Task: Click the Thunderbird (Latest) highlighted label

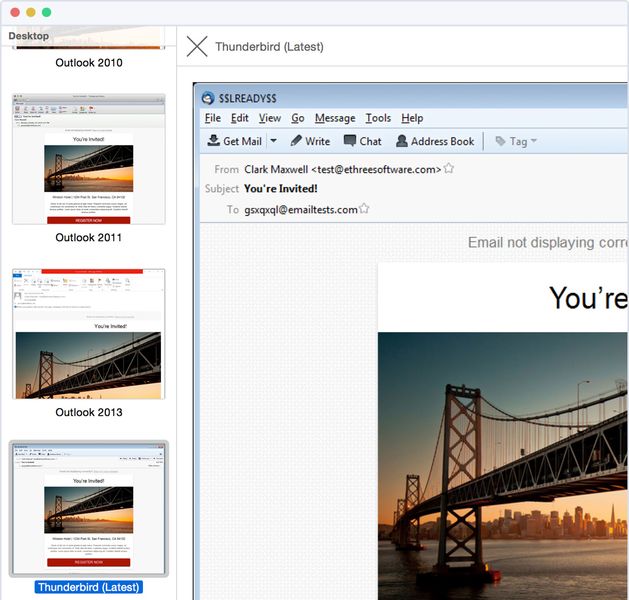Action: coord(89,587)
